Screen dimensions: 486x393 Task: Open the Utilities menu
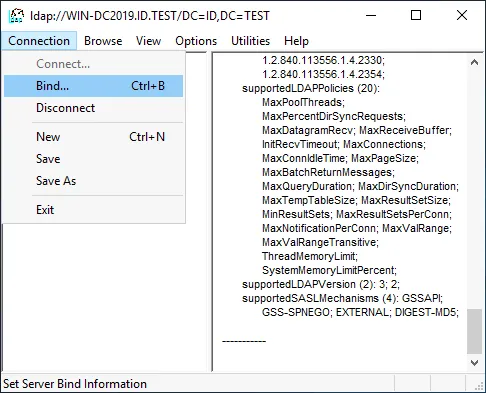click(250, 41)
